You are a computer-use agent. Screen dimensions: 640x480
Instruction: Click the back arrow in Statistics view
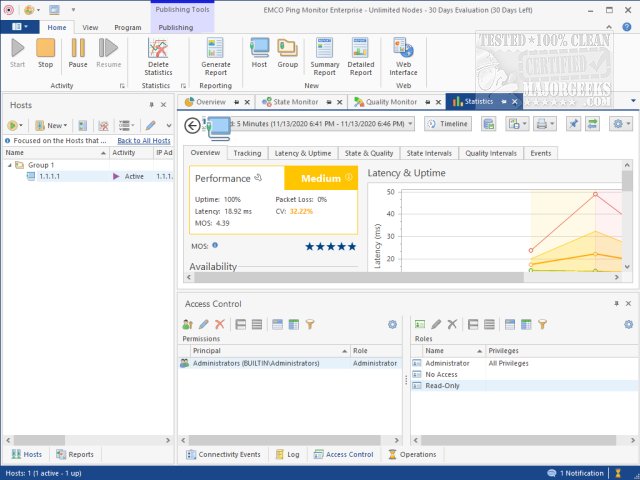click(x=193, y=124)
